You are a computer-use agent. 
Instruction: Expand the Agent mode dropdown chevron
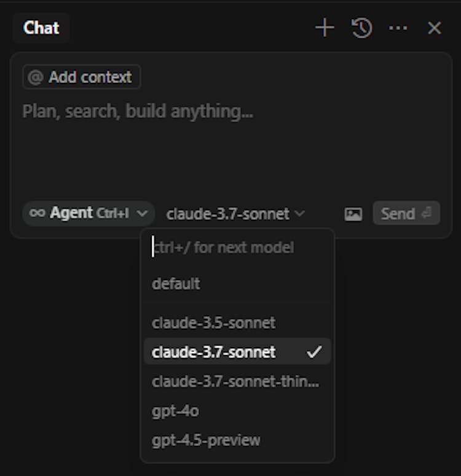point(143,213)
